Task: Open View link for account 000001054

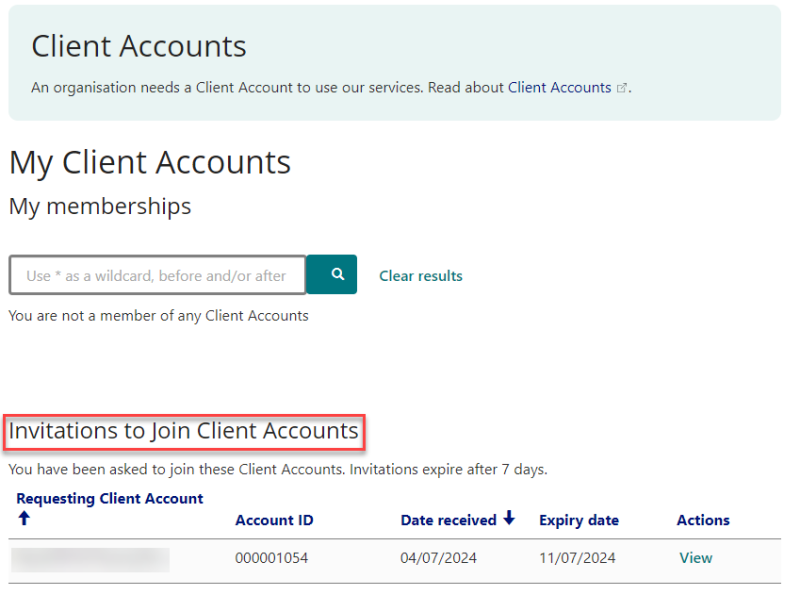Action: click(695, 558)
